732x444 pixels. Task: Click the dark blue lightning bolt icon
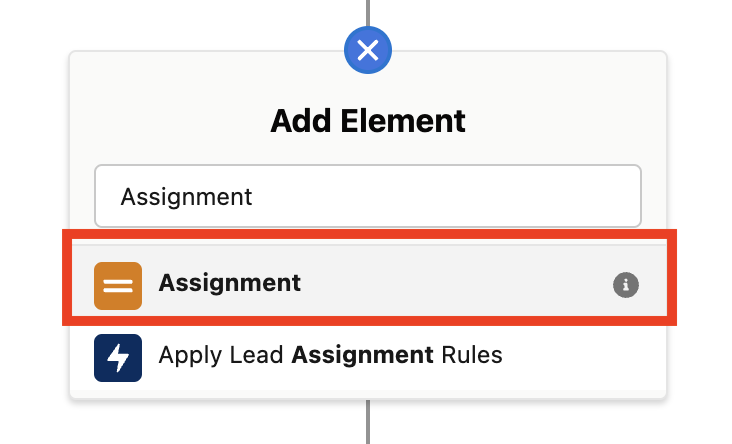(118, 356)
